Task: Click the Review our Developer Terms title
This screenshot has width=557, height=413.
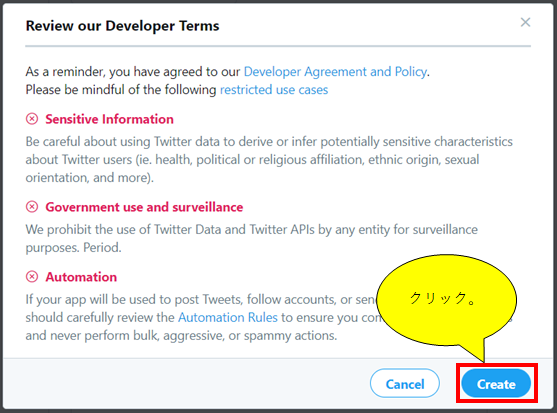Action: [123, 26]
